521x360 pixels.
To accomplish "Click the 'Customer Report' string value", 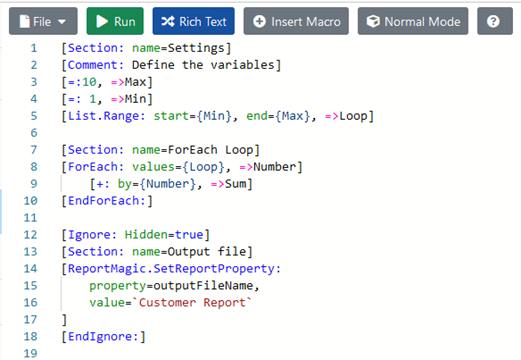I will tap(192, 303).
